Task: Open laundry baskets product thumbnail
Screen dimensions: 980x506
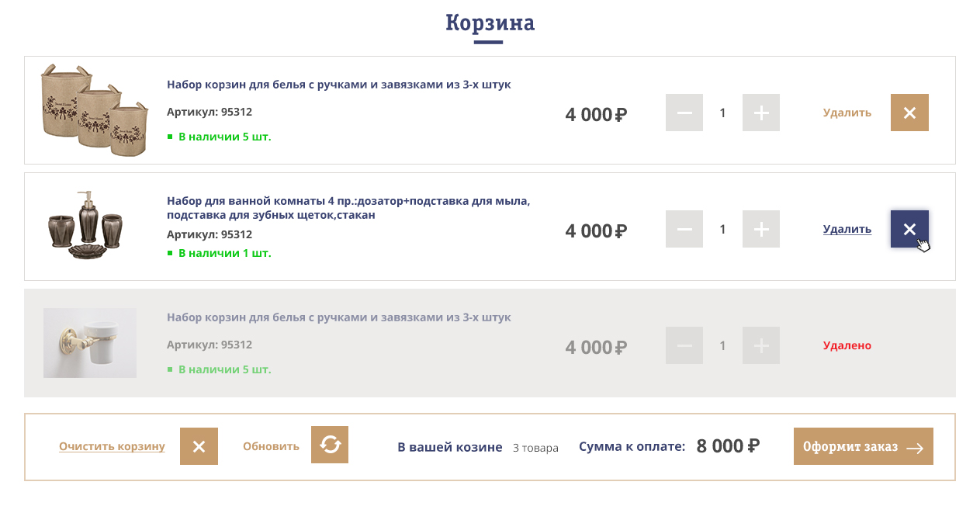Action: pyautogui.click(x=93, y=110)
